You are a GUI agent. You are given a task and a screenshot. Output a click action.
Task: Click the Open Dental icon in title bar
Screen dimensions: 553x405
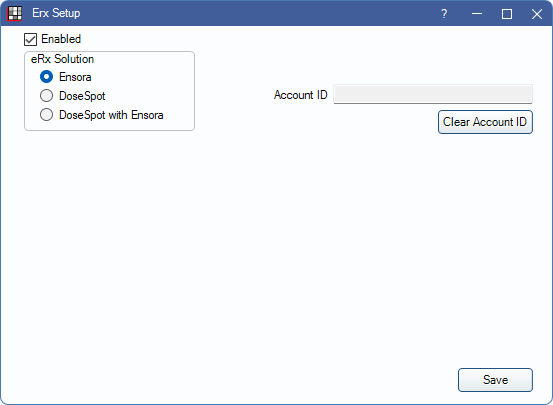(x=14, y=13)
